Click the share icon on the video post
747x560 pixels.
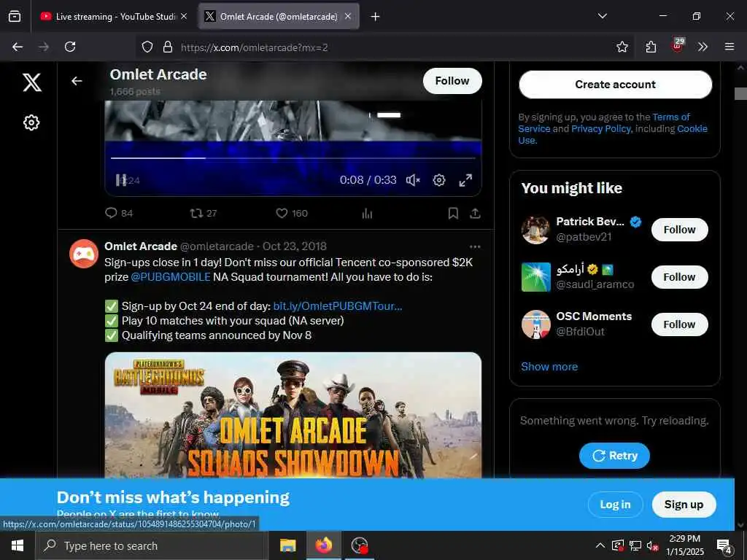coord(475,213)
